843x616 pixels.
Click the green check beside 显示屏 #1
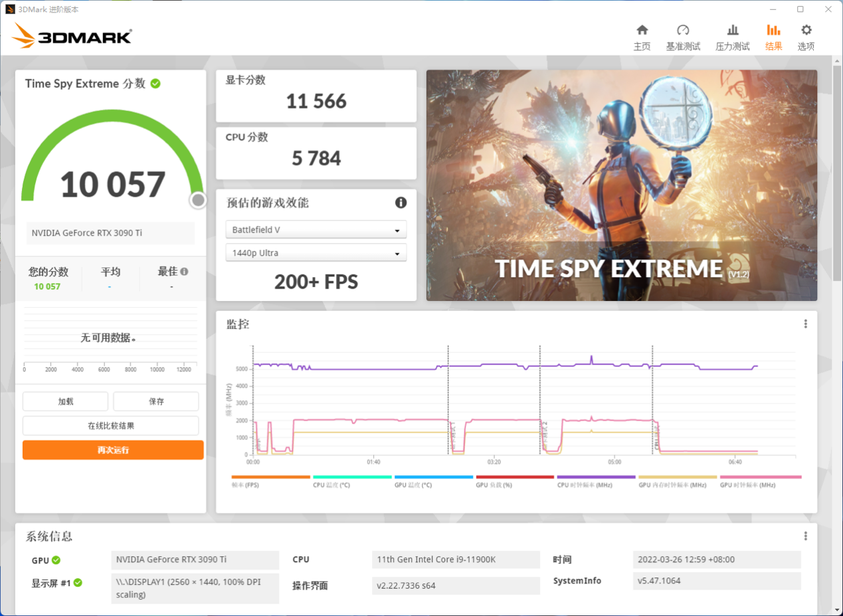click(78, 583)
